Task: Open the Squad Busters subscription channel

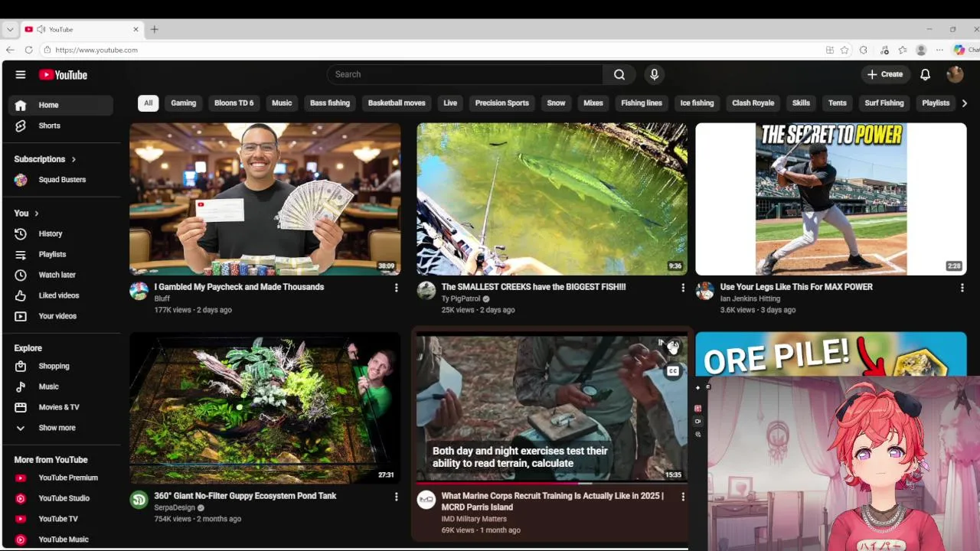Action: 61,180
